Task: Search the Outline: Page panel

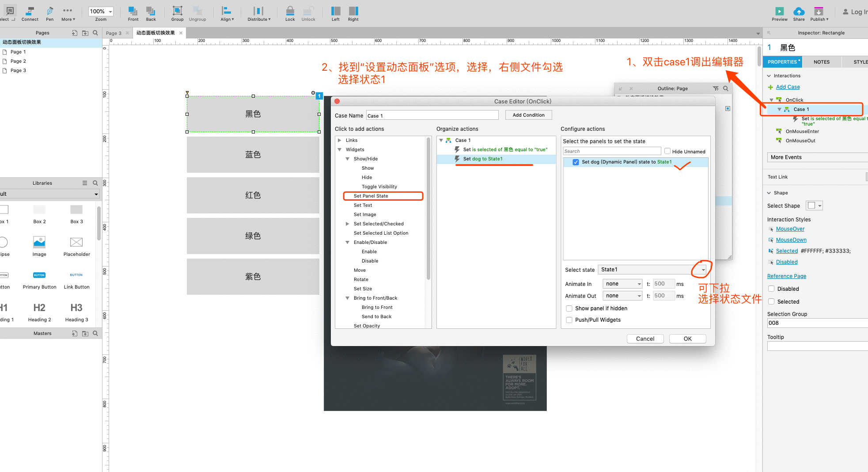Action: pyautogui.click(x=726, y=88)
